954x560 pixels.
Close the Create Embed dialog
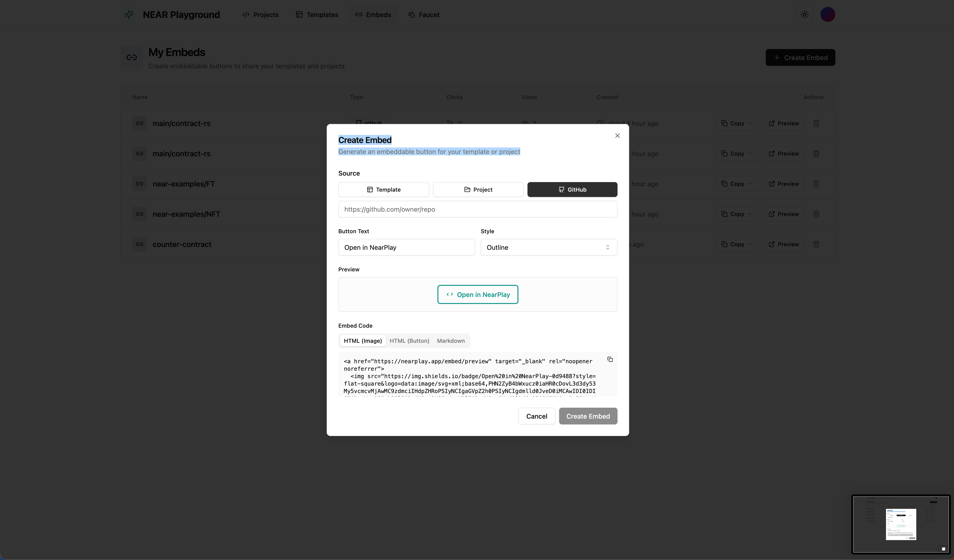[618, 135]
